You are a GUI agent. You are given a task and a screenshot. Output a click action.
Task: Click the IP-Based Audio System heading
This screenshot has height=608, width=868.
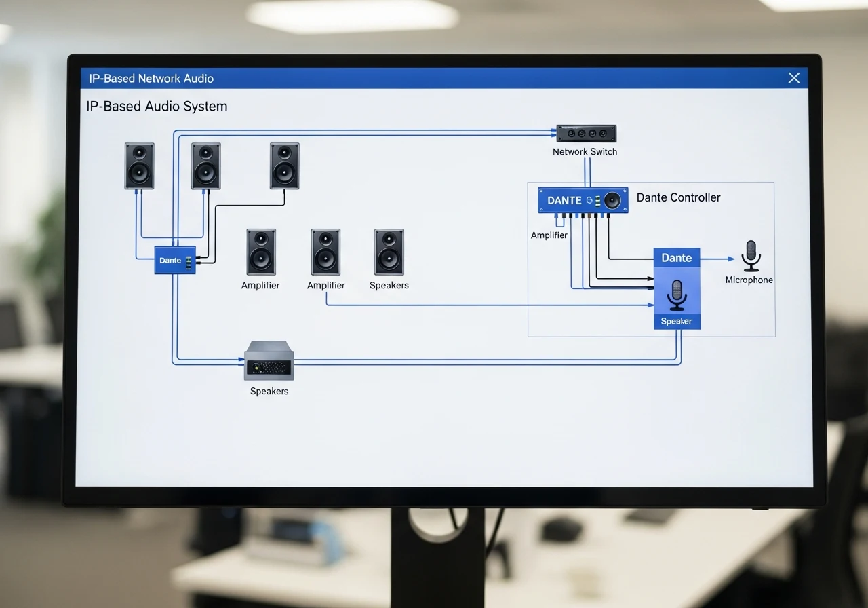tap(157, 107)
